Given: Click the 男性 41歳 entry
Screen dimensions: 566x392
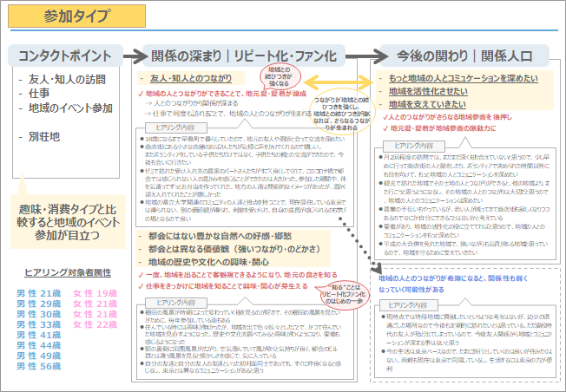Looking at the screenshot, I should [38, 335].
